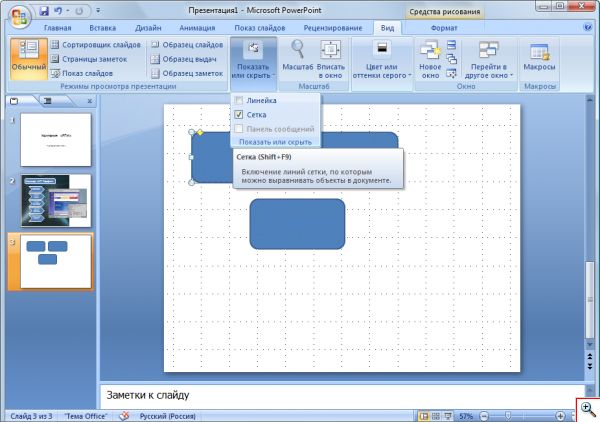The image size is (600, 422).
Task: Open Home (Главная) ribbon tab
Action: (57, 28)
